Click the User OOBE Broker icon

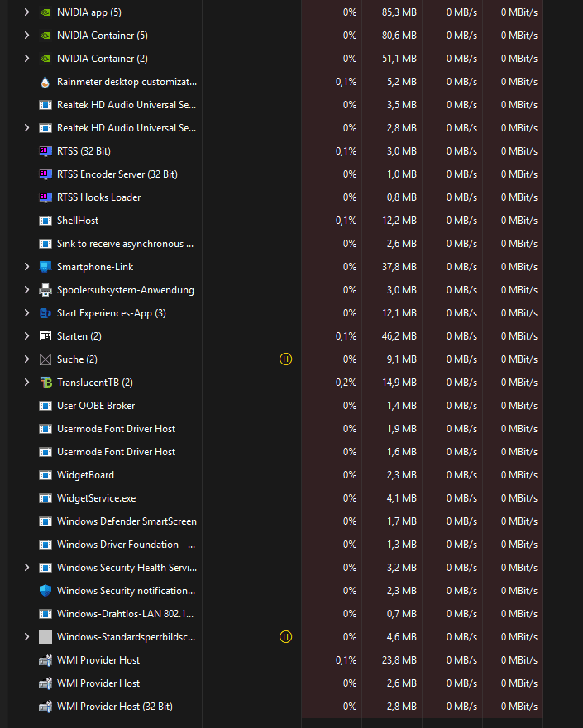pyautogui.click(x=45, y=406)
